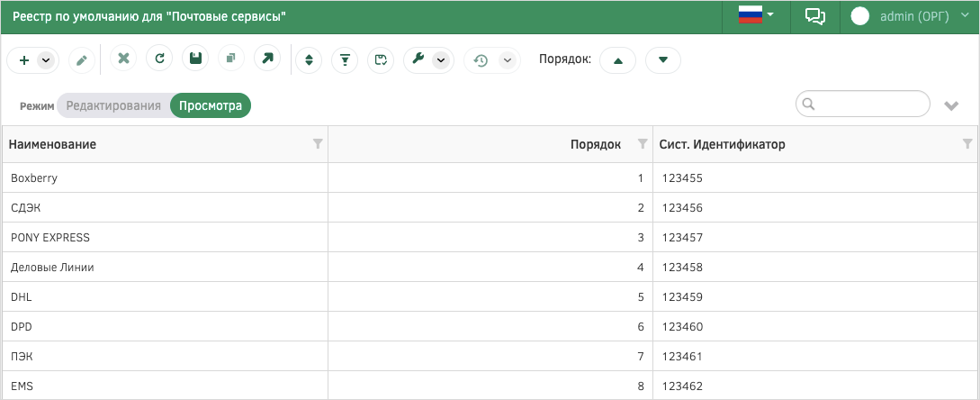Viewport: 980px width, 400px height.
Task: Switch mode to Редактирования
Action: point(113,105)
